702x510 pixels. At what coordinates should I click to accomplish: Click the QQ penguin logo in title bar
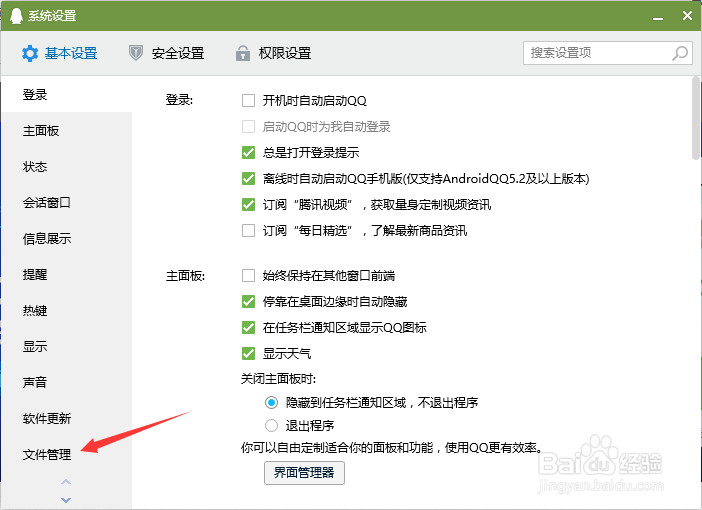point(16,15)
